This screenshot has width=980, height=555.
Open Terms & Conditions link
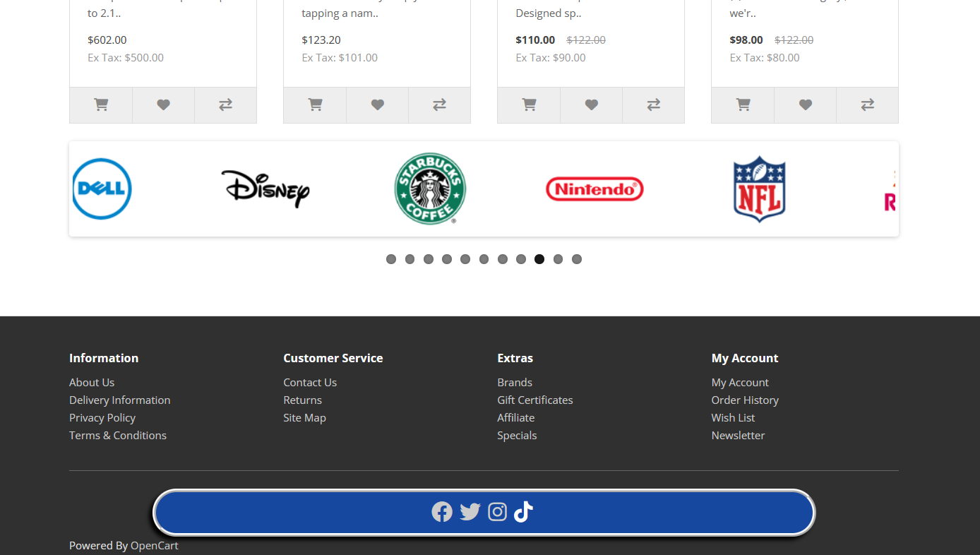point(118,435)
